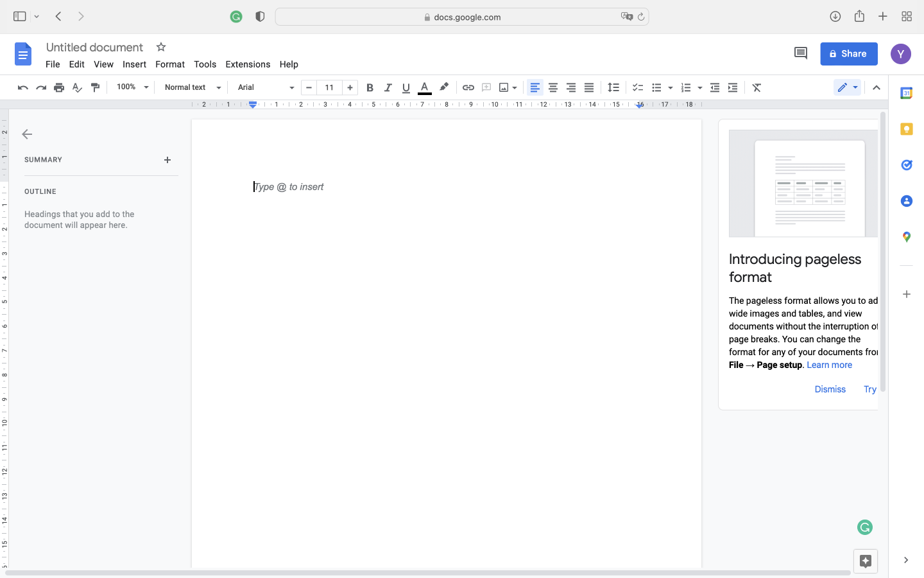Get add-ons with plus icon
The width and height of the screenshot is (924, 578).
907,294
